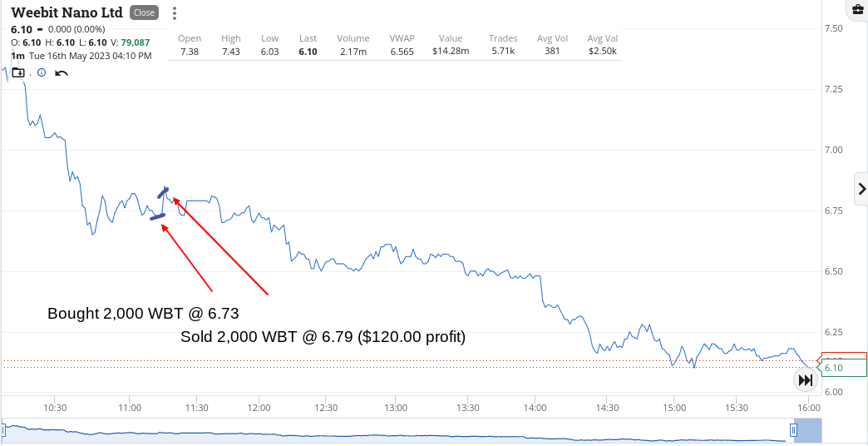Viewport: 868px width, 446px height.
Task: Select the 'Sold 2,000 WBT @ 6.79' annotation
Action: tap(323, 336)
